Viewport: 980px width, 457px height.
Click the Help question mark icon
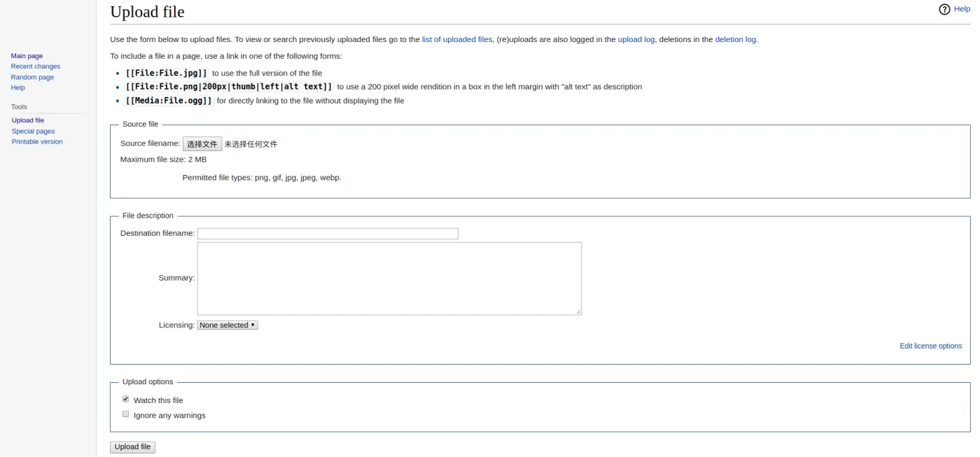coord(944,9)
